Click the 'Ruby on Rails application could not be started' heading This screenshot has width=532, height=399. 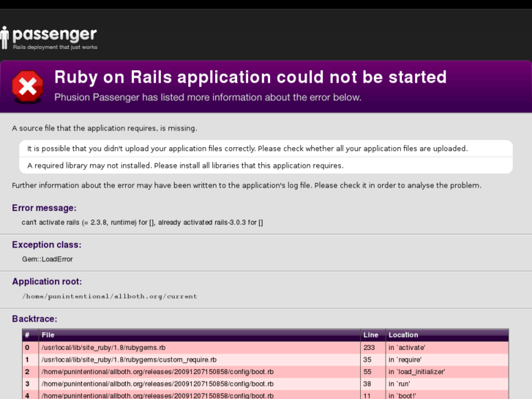click(x=250, y=77)
